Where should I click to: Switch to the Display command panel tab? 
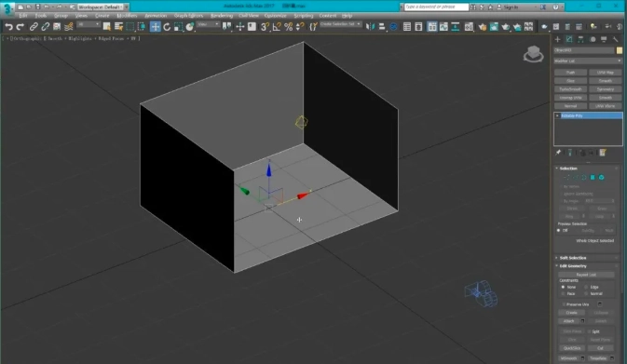pos(604,39)
